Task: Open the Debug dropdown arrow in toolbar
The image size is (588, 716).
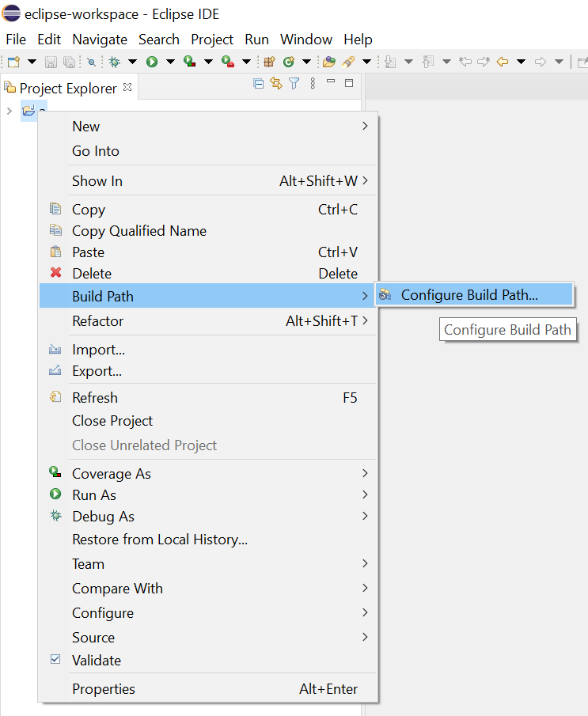Action: tap(132, 62)
